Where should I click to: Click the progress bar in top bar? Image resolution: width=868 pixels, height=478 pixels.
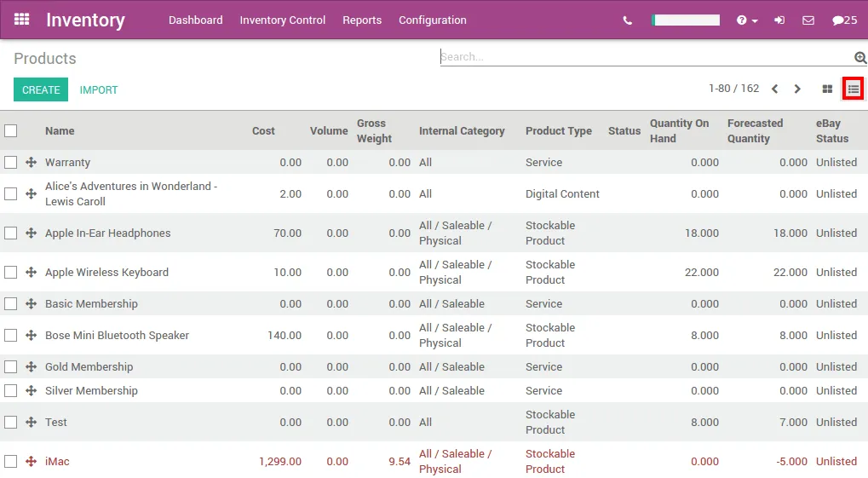click(686, 20)
